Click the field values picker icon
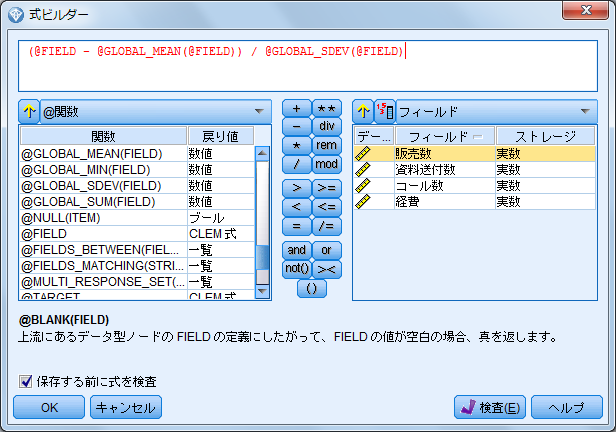 point(385,112)
